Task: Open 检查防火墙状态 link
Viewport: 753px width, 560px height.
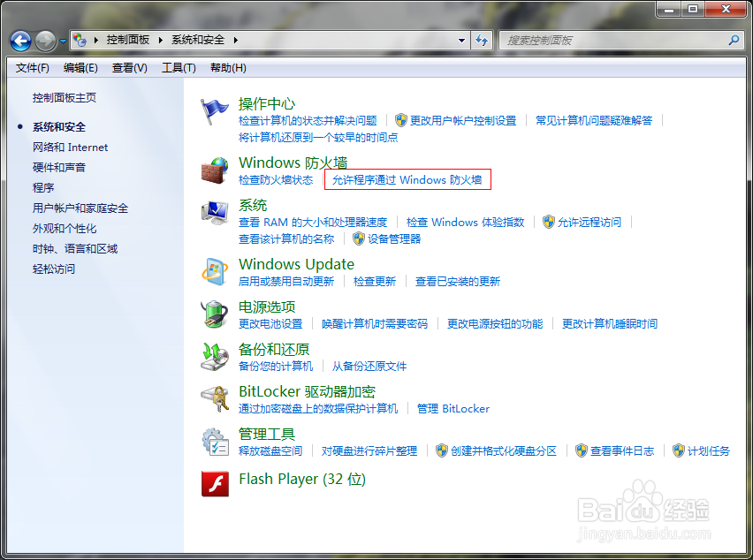Action: click(x=276, y=179)
